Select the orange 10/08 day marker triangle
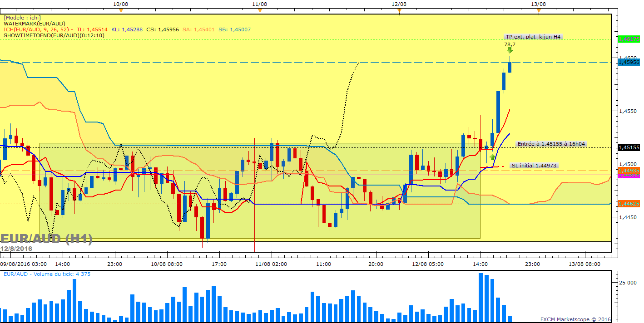The height and width of the screenshot is (323, 644). click(120, 11)
